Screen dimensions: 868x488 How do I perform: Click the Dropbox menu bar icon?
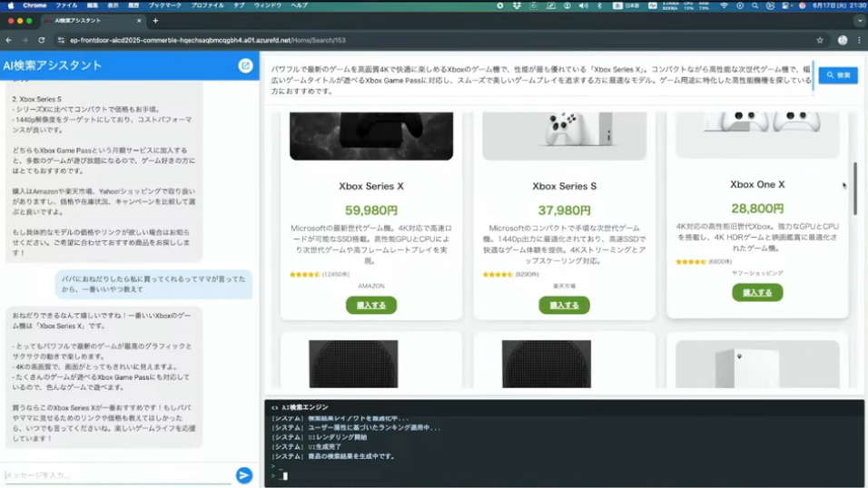coord(517,5)
